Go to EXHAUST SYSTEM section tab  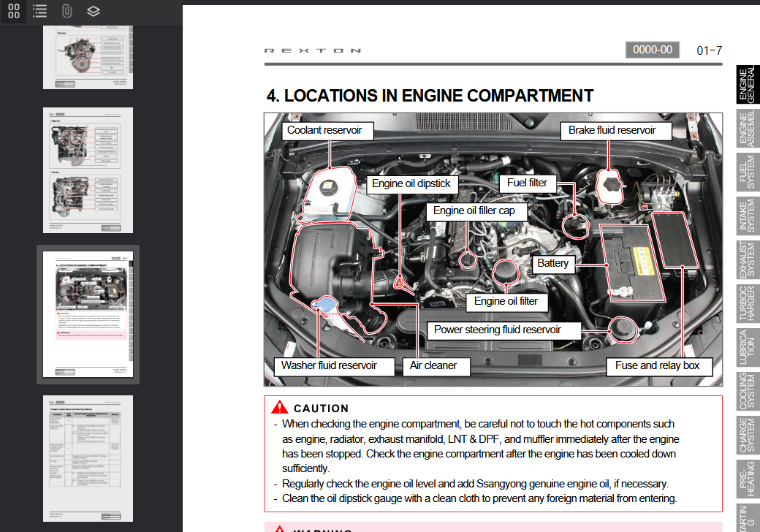[748, 259]
